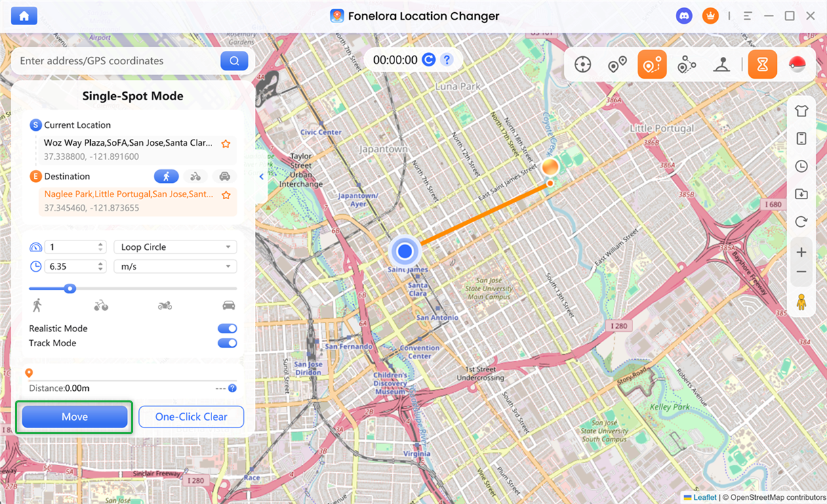Open the hamburger menu in title bar

tap(748, 16)
